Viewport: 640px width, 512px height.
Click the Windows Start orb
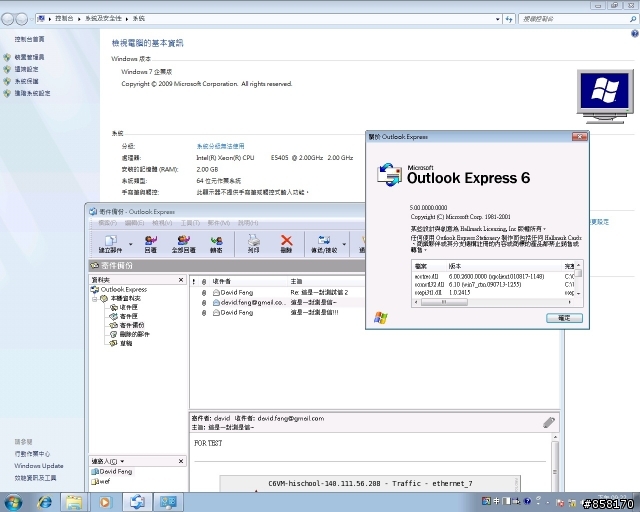point(13,502)
